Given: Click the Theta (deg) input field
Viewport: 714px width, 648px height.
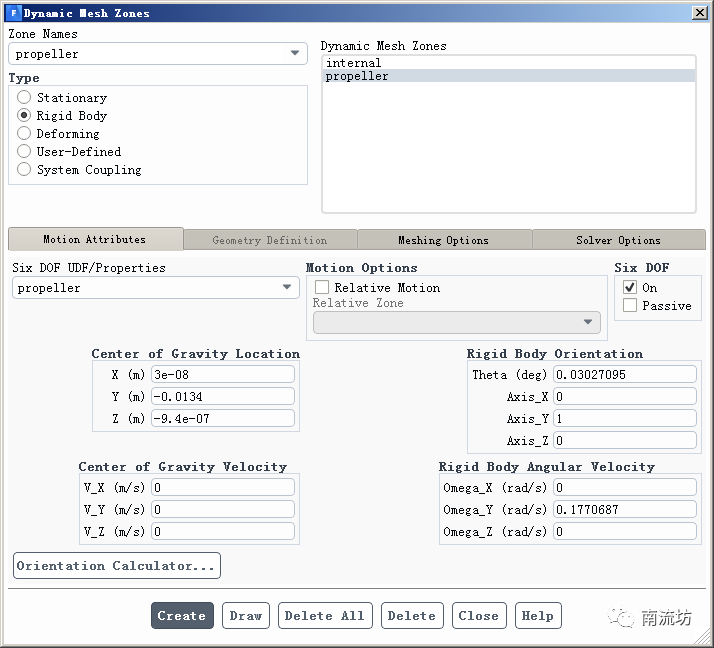Looking at the screenshot, I should pos(624,375).
